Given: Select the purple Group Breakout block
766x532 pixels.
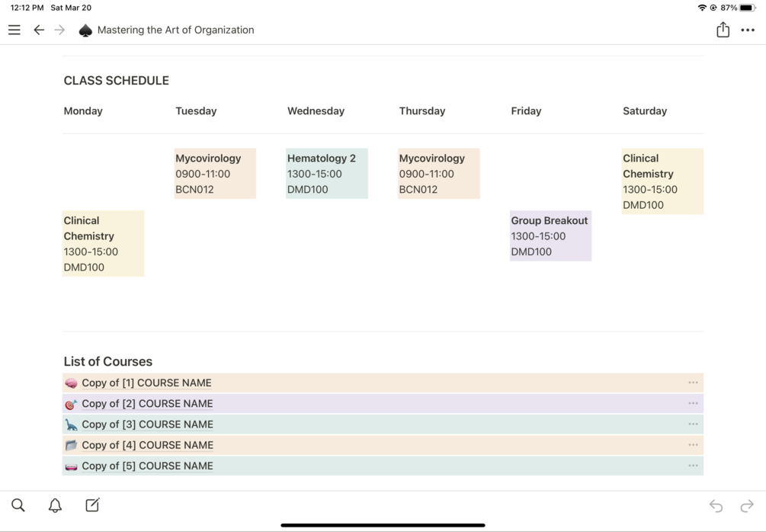Looking at the screenshot, I should (550, 236).
